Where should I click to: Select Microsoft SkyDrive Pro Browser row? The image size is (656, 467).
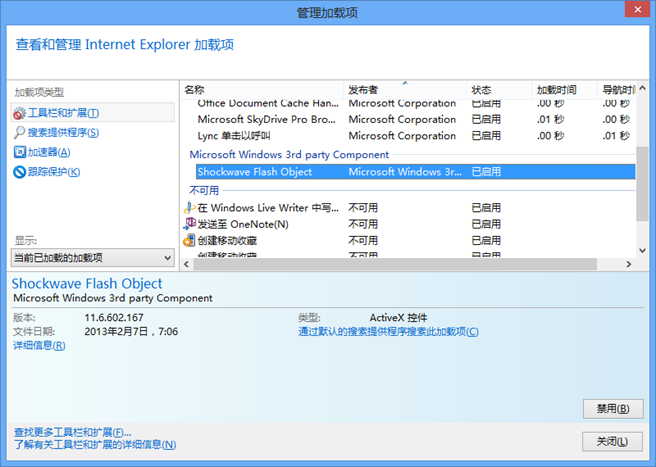(408, 119)
